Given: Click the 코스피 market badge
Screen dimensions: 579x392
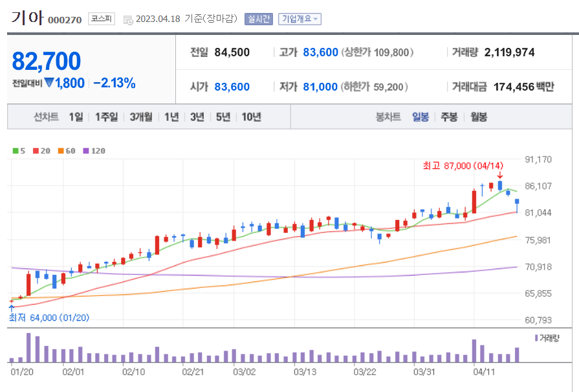Looking at the screenshot, I should (x=101, y=19).
